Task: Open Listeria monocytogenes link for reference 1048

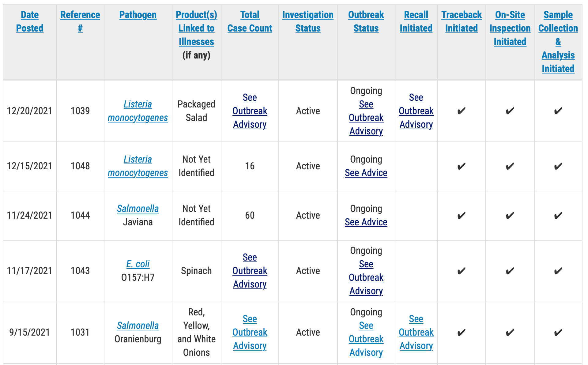Action: pos(138,166)
